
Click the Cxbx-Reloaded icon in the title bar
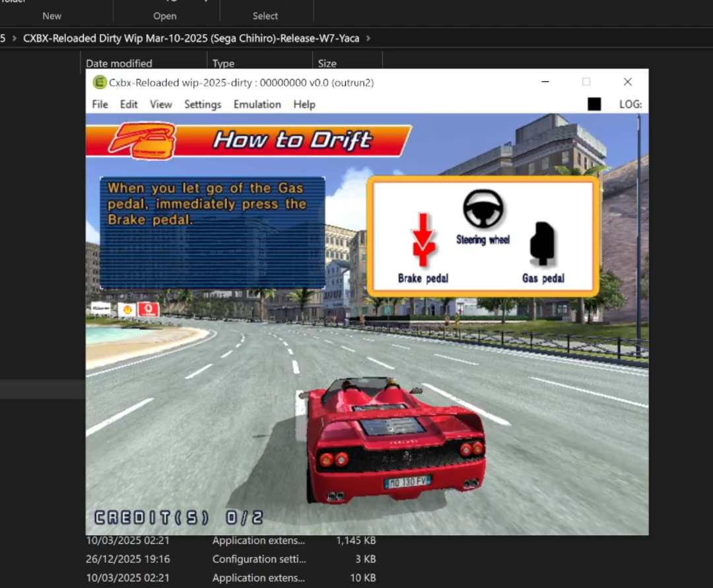[x=100, y=82]
